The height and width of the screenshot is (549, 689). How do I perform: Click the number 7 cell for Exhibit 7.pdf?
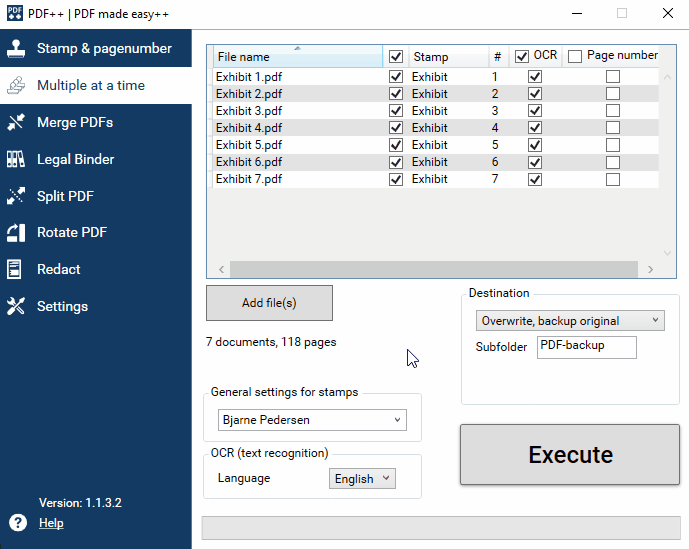tap(495, 179)
